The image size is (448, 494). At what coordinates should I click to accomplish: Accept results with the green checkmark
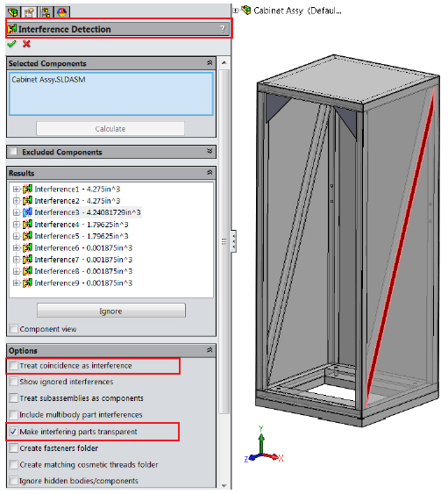(x=11, y=44)
